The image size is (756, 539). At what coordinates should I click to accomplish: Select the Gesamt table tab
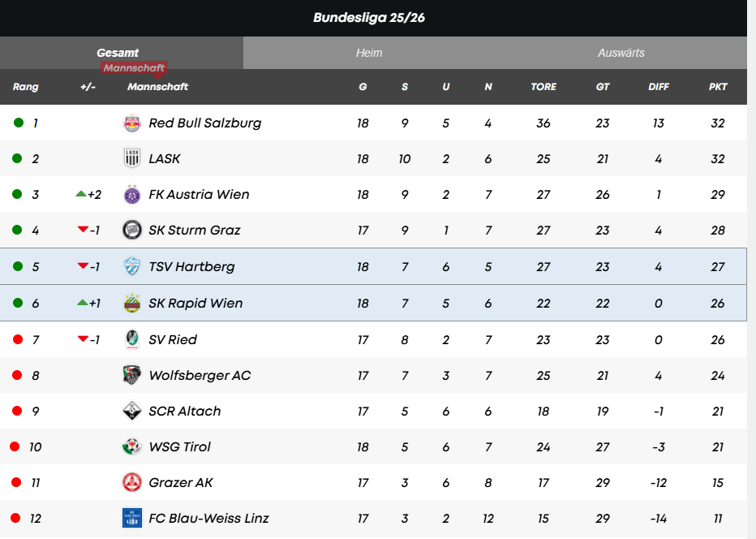tap(118, 53)
